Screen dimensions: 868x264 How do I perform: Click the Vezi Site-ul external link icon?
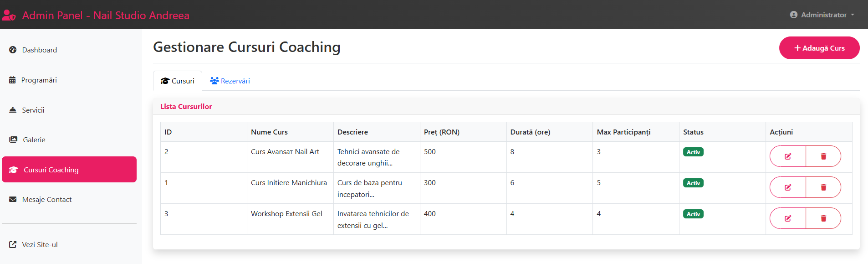[13, 244]
